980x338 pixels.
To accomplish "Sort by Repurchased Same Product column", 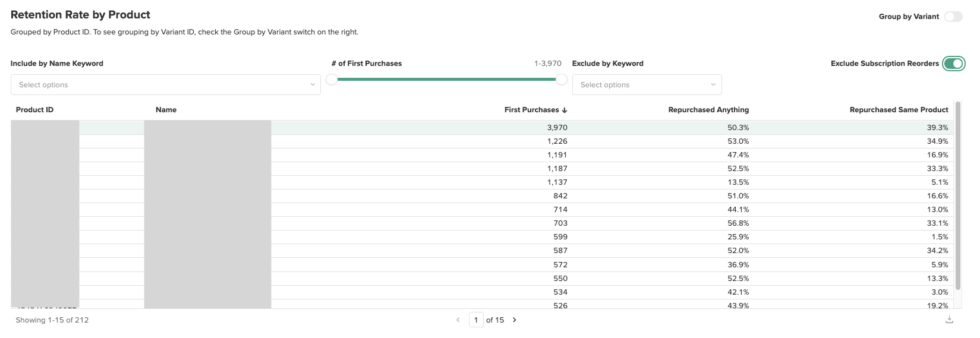I will (x=899, y=110).
